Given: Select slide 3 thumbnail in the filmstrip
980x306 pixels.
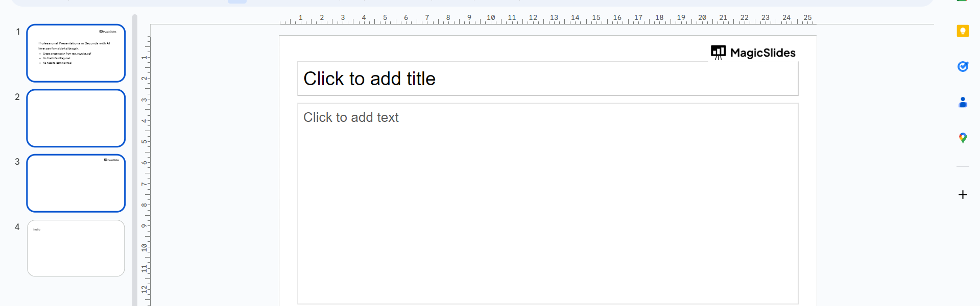Looking at the screenshot, I should tap(76, 183).
